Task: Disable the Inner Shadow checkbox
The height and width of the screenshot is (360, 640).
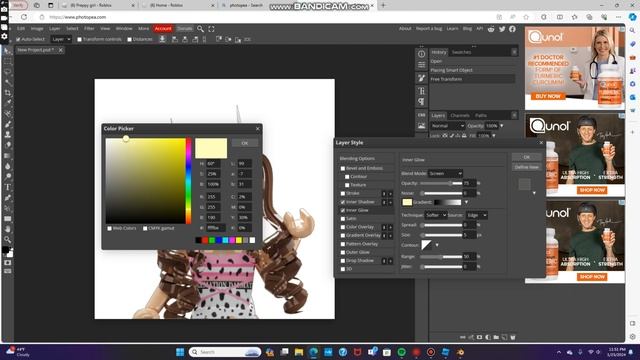Action: click(343, 202)
